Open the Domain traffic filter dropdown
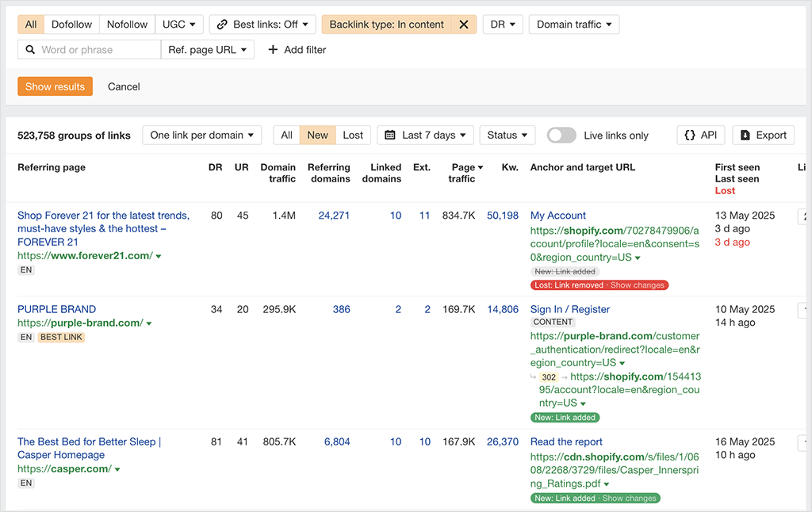 [x=574, y=25]
